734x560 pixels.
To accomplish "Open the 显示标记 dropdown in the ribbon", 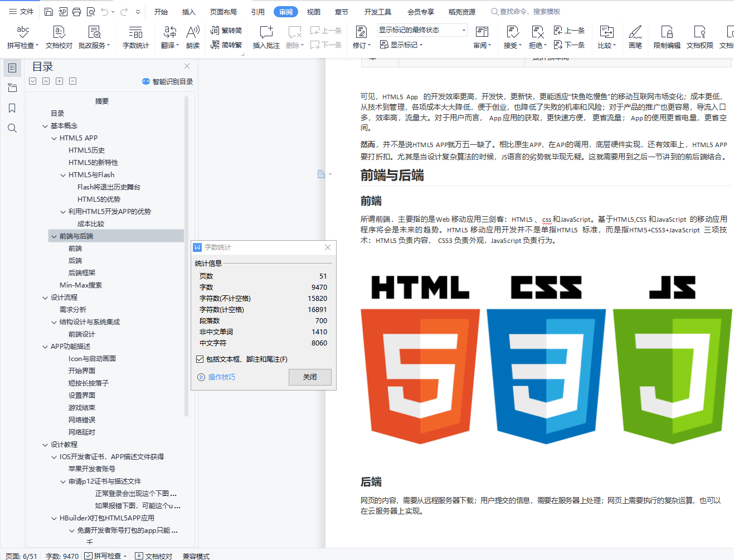I will click(401, 45).
